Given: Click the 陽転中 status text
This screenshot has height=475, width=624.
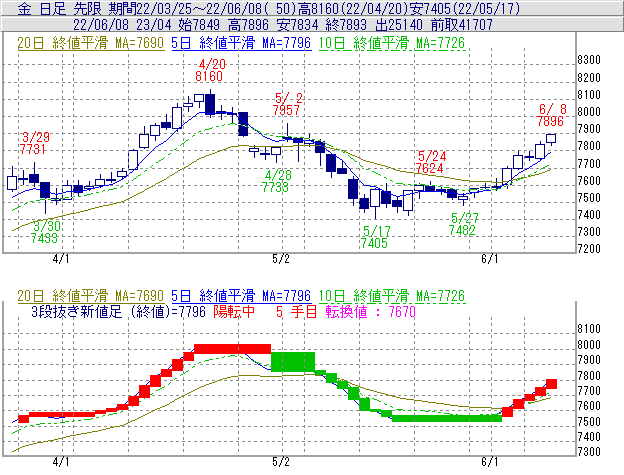Looking at the screenshot, I should (x=234, y=311).
